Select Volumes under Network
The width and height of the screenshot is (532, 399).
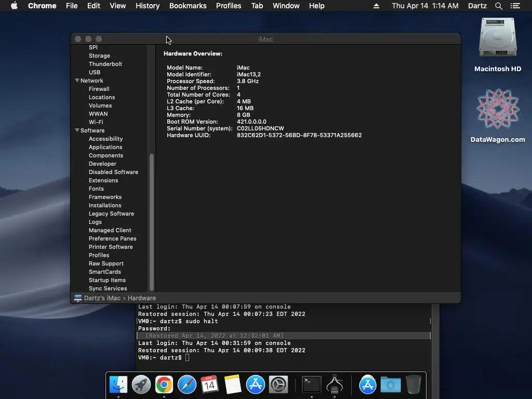point(100,105)
